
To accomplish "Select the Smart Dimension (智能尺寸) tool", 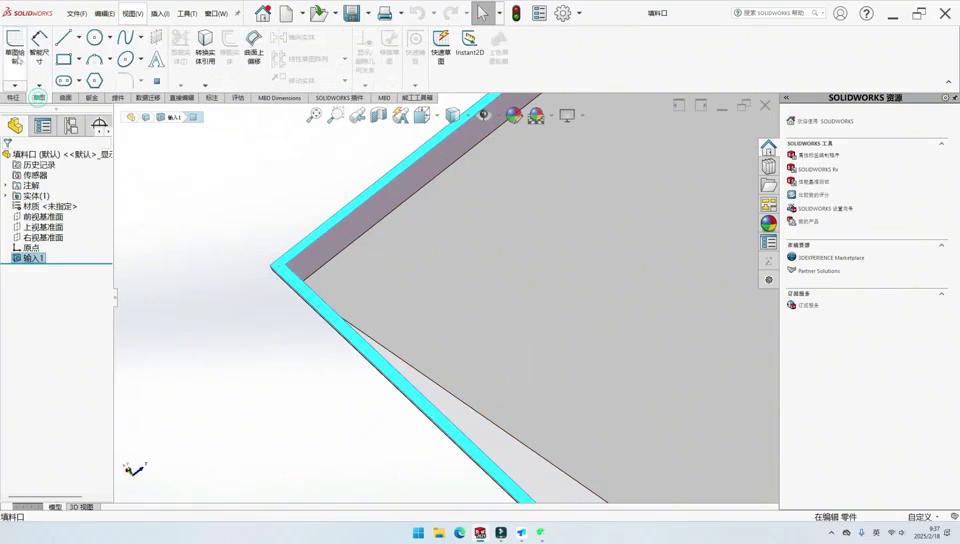I will tap(39, 45).
